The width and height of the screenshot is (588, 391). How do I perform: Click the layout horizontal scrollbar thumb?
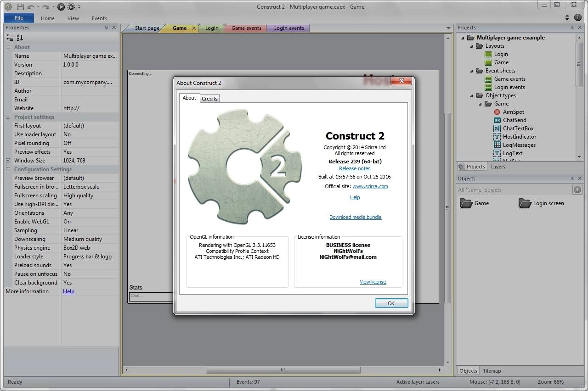pos(283,370)
